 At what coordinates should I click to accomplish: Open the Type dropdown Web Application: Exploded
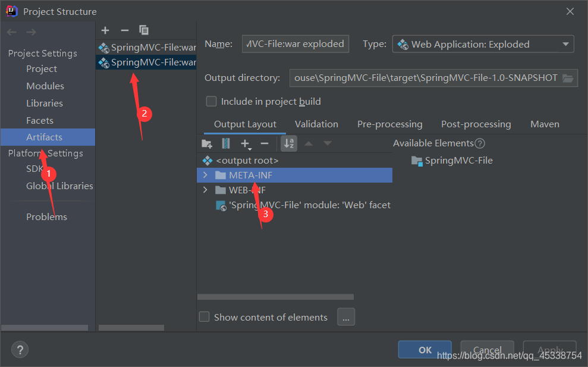pos(483,44)
